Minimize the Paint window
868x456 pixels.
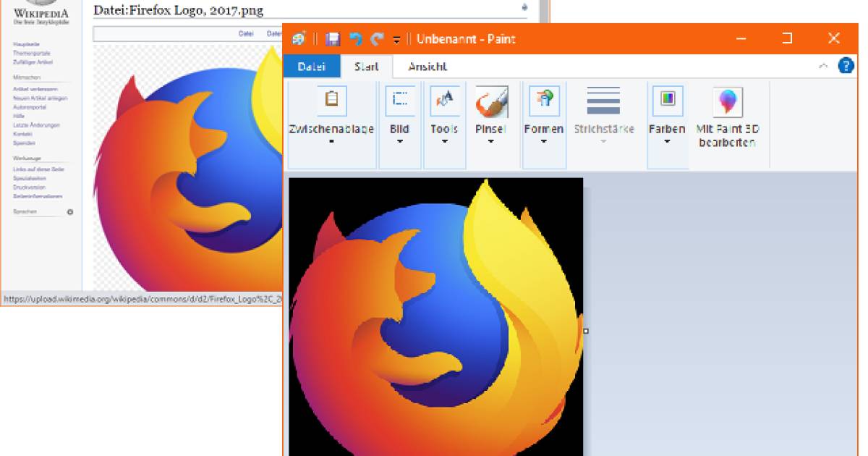coord(741,38)
